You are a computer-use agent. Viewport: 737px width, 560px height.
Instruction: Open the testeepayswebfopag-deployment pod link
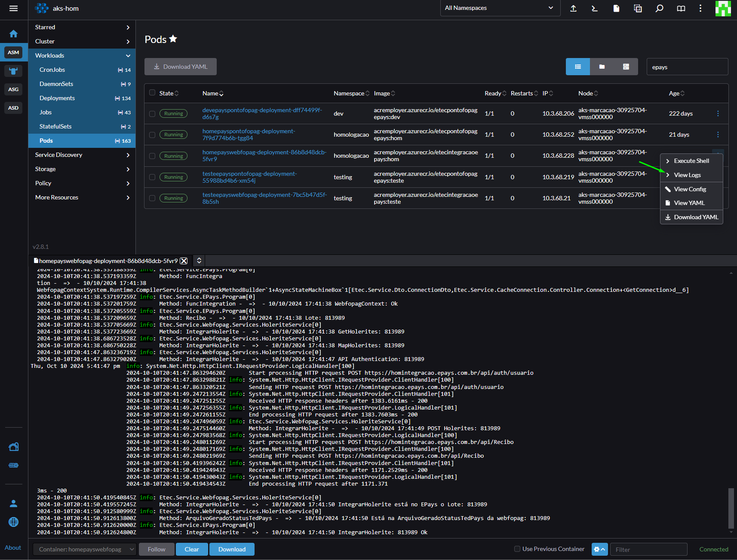pos(264,198)
